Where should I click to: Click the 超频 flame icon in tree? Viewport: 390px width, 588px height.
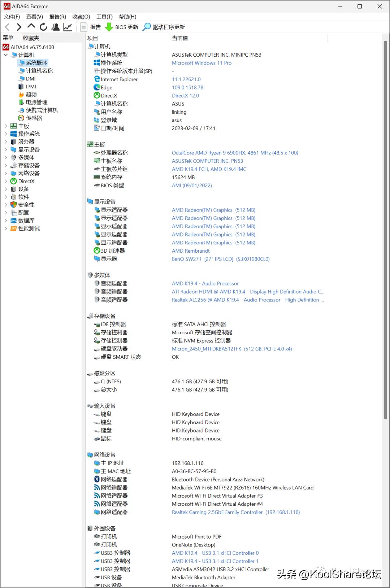[x=21, y=94]
